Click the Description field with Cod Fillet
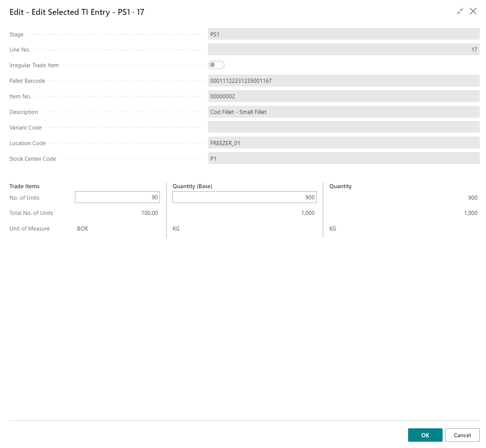486x448 pixels. pos(344,112)
